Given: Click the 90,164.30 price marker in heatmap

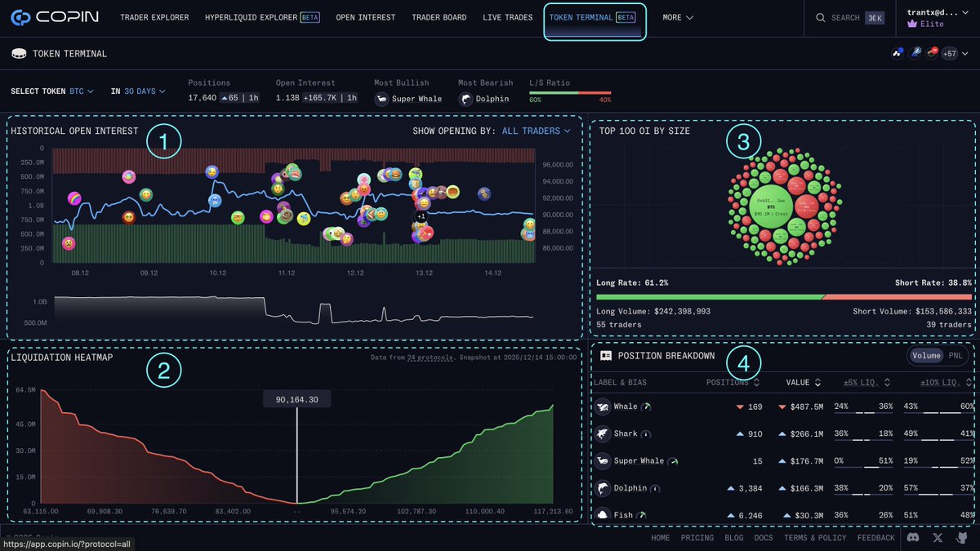Looking at the screenshot, I should 296,400.
